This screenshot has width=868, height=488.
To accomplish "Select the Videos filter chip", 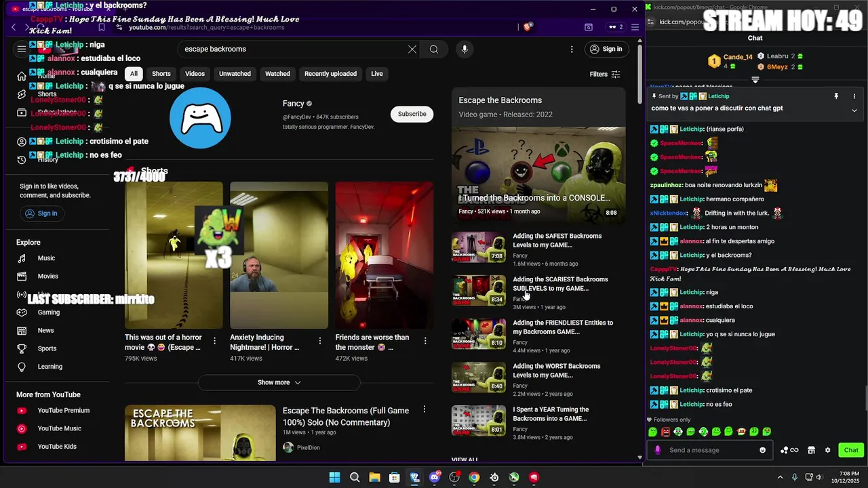I will point(195,74).
